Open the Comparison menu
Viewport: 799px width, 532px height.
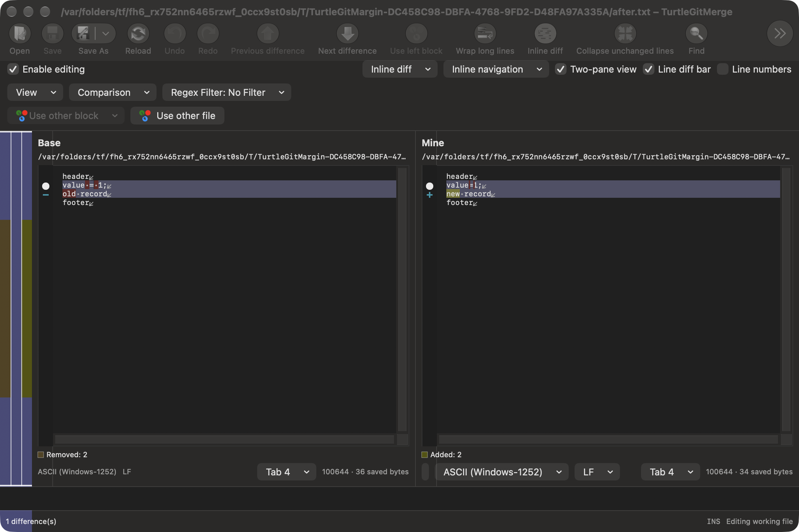pyautogui.click(x=113, y=93)
